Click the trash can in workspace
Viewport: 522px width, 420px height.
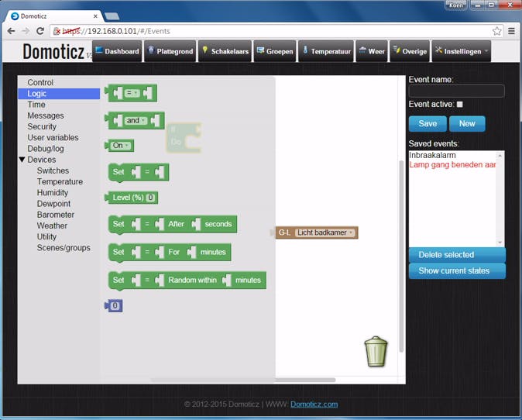pos(376,351)
